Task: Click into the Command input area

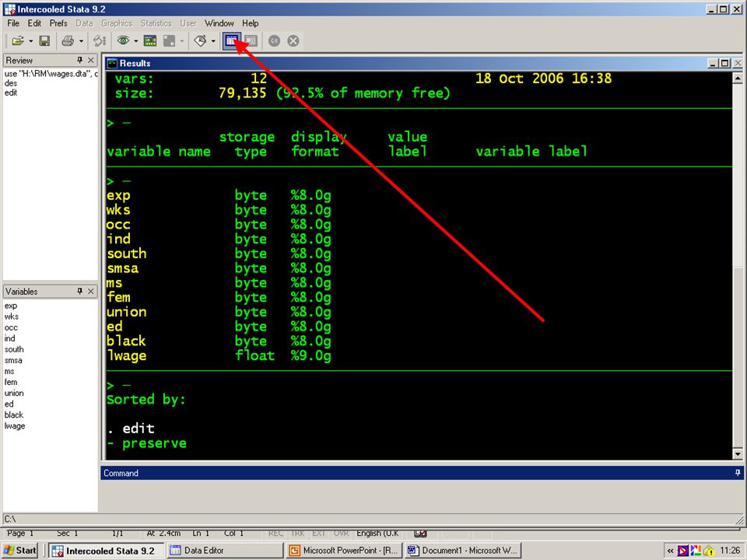Action: pyautogui.click(x=422, y=495)
